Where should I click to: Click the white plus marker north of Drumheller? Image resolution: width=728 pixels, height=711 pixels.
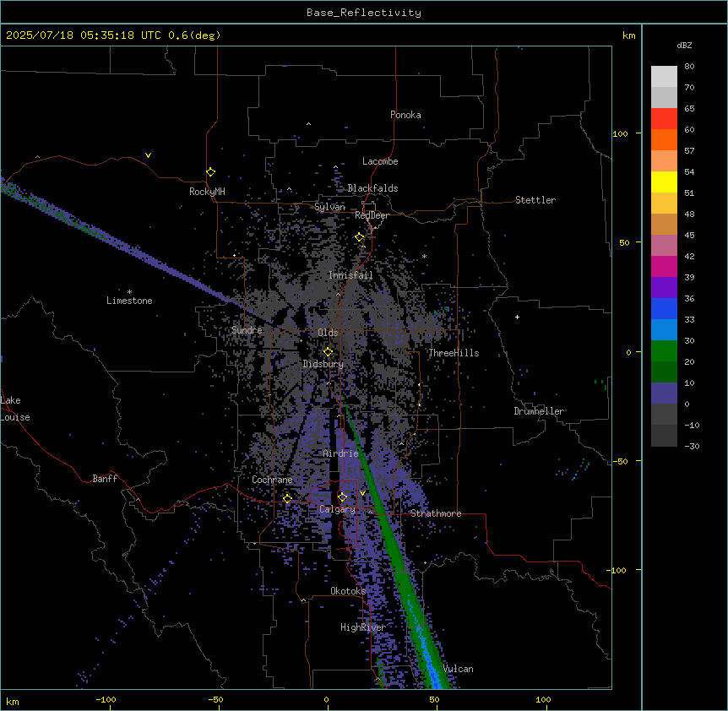tap(517, 317)
